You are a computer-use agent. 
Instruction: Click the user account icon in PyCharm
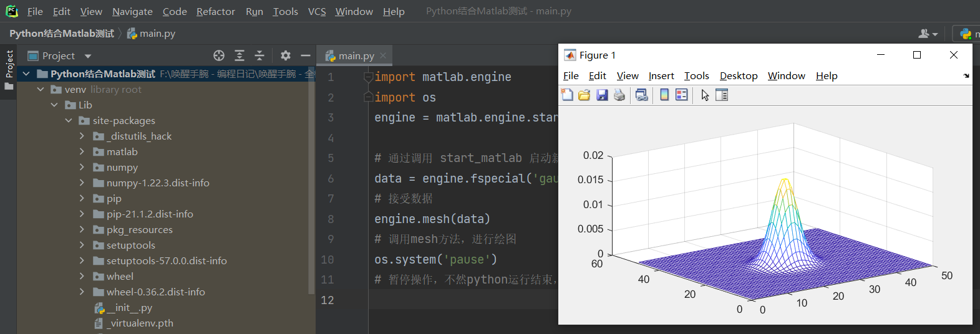pos(928,34)
